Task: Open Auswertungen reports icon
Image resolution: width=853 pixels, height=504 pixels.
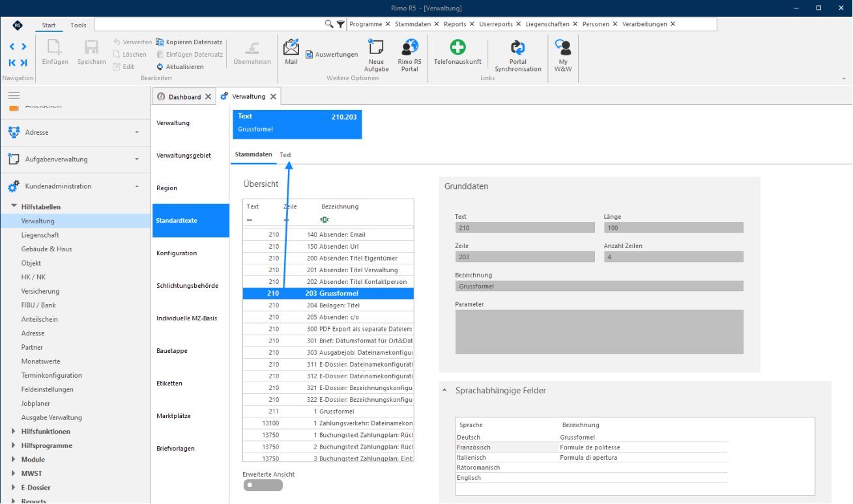Action: pos(310,55)
